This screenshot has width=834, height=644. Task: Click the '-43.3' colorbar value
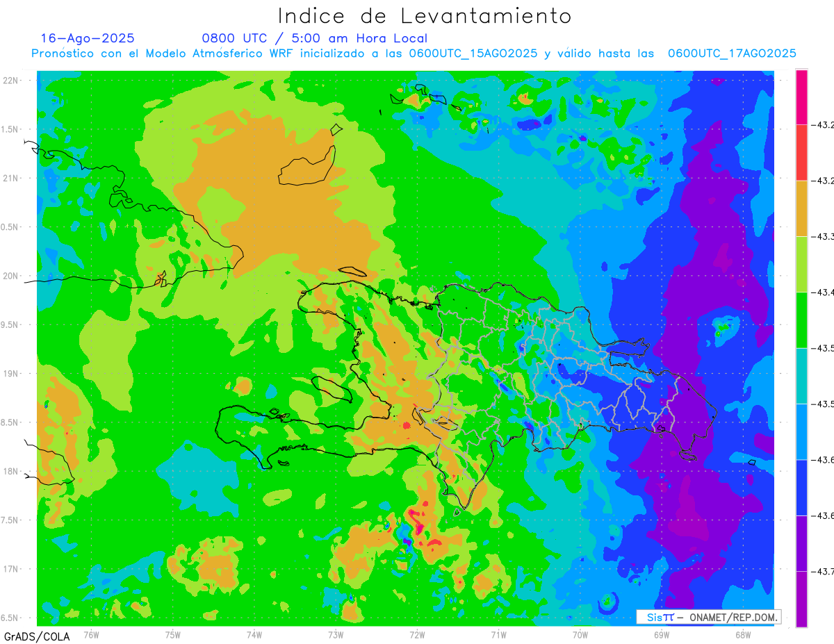point(823,237)
